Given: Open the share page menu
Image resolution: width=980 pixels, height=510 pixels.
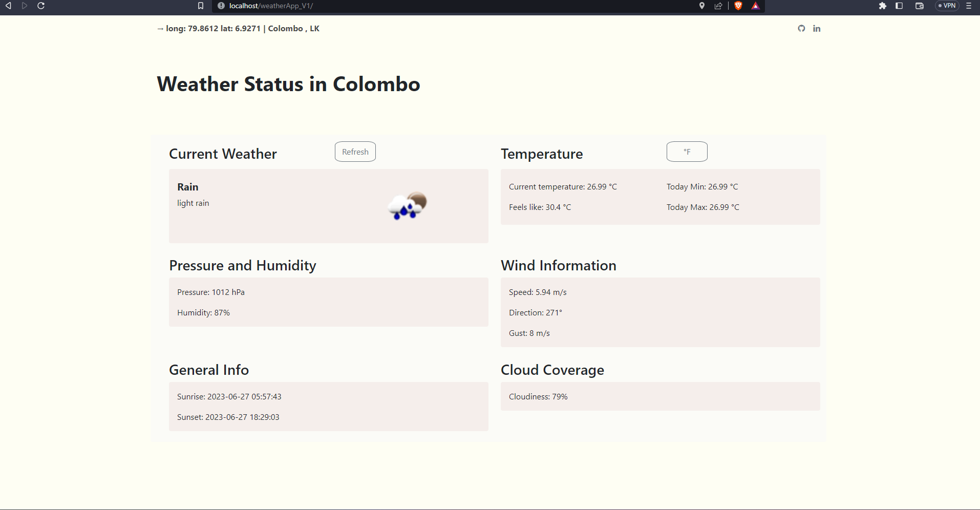Looking at the screenshot, I should coord(718,6).
